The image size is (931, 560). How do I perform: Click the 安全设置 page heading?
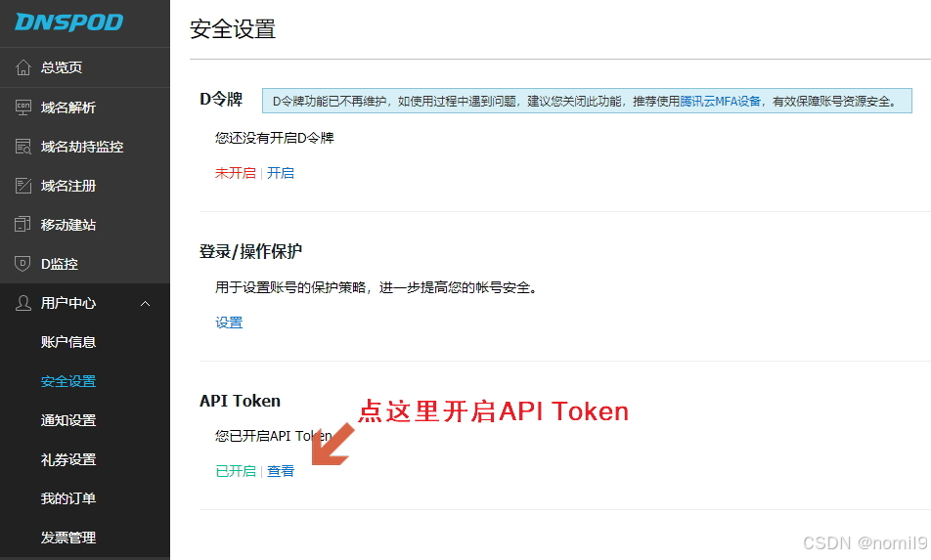(233, 29)
